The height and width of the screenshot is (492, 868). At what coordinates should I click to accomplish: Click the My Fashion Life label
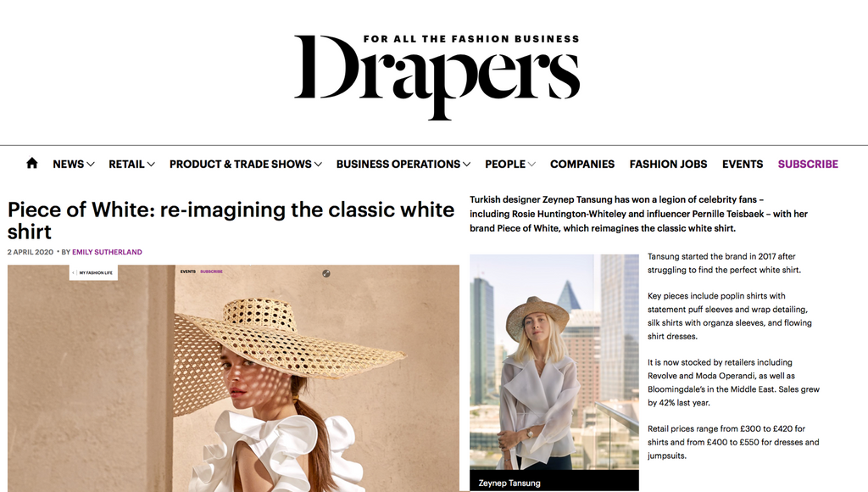click(x=96, y=272)
